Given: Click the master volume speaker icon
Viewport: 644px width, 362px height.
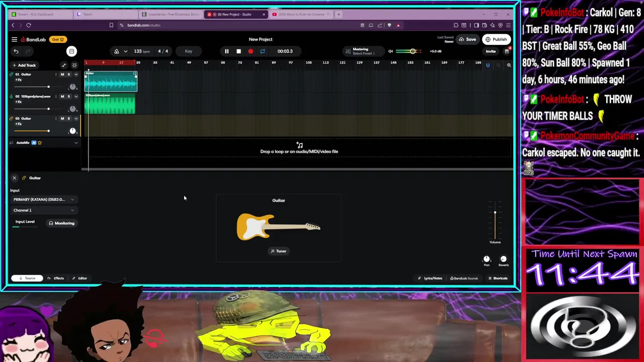Looking at the screenshot, I should coord(390,51).
